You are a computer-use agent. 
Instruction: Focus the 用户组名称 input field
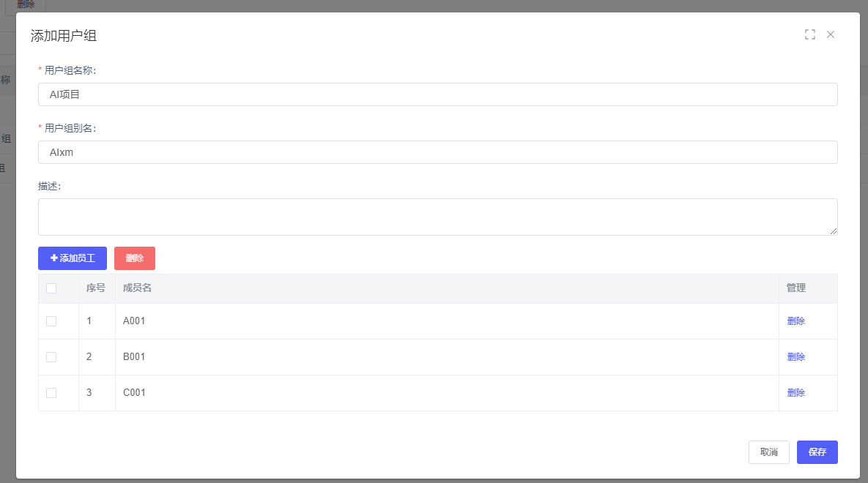pyautogui.click(x=437, y=94)
